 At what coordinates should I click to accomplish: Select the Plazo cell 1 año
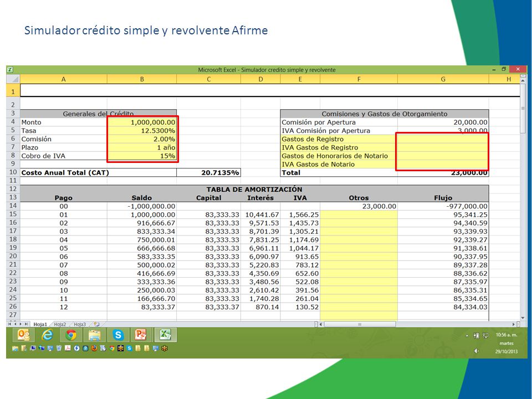coord(142,147)
